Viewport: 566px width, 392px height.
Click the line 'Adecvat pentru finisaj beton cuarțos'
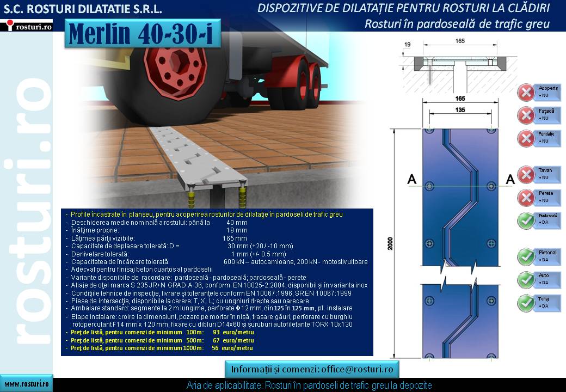[x=139, y=269]
